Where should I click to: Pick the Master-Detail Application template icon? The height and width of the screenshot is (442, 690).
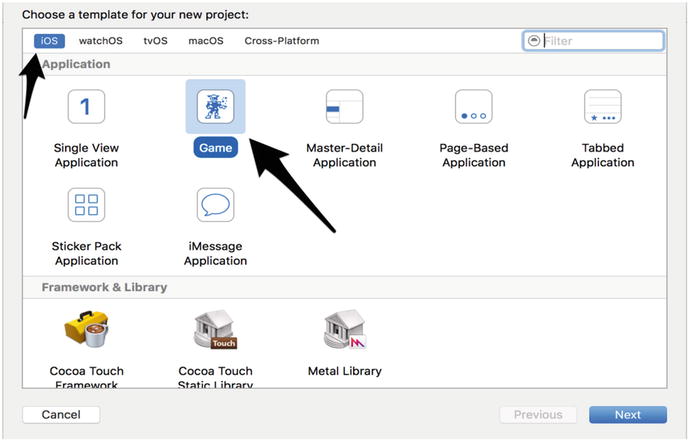[344, 107]
